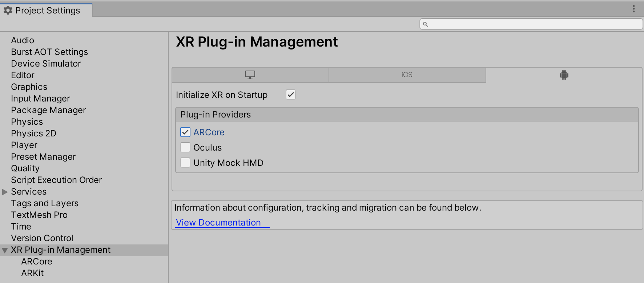Open Quality settings
The width and height of the screenshot is (644, 283).
25,168
